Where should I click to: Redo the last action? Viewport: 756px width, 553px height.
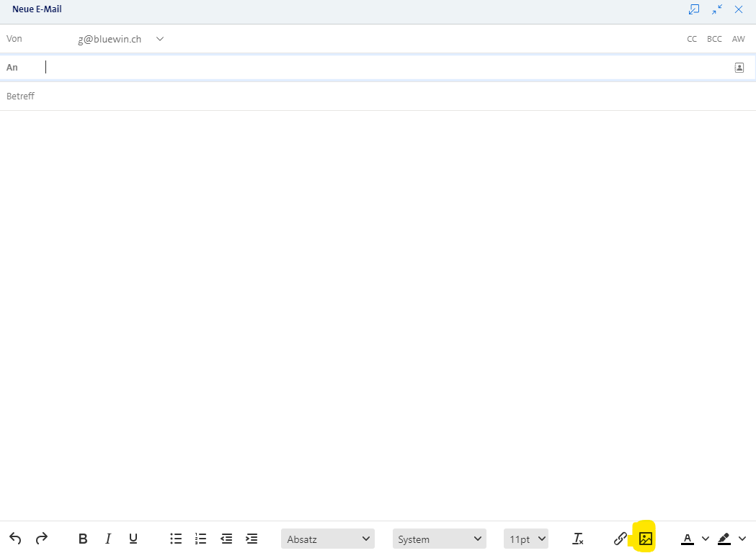[x=41, y=538]
